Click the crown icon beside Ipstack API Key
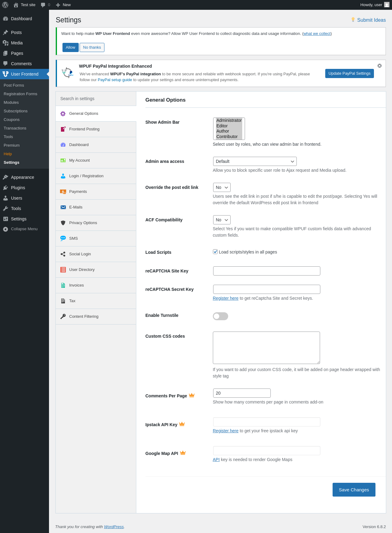Image resolution: width=392 pixels, height=533 pixels. pyautogui.click(x=182, y=424)
